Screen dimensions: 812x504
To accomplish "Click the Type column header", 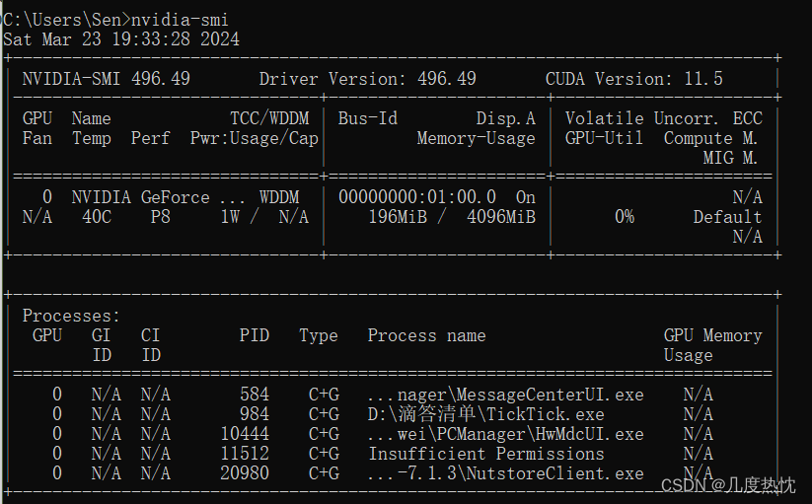I will (x=319, y=335).
